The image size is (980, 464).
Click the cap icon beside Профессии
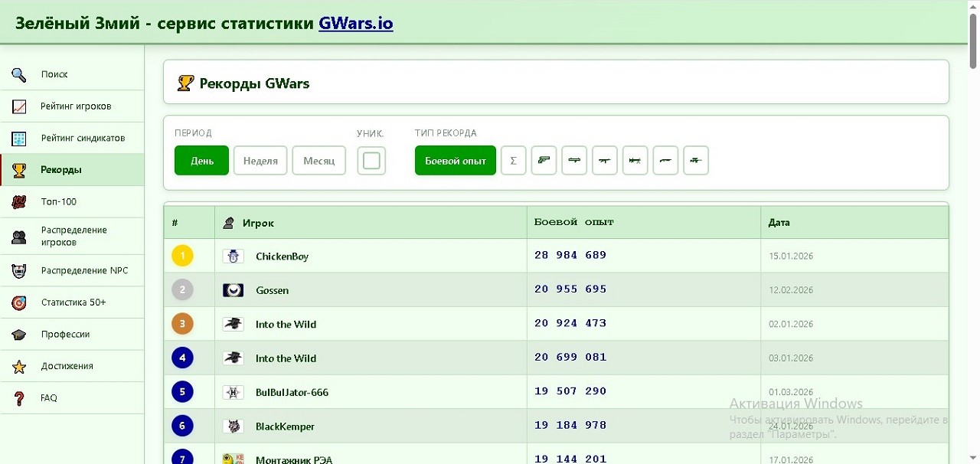point(19,335)
